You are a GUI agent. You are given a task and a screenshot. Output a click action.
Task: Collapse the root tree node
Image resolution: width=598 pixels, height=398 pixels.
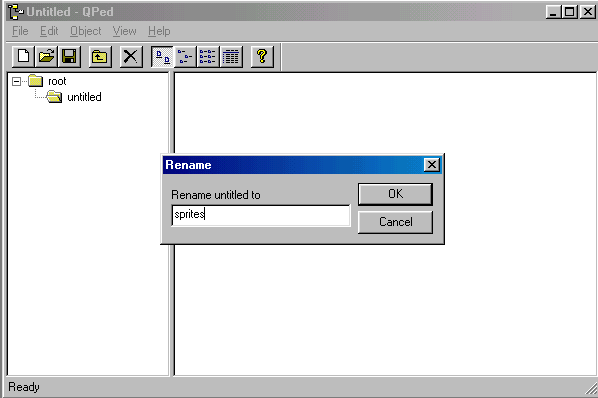click(16, 81)
